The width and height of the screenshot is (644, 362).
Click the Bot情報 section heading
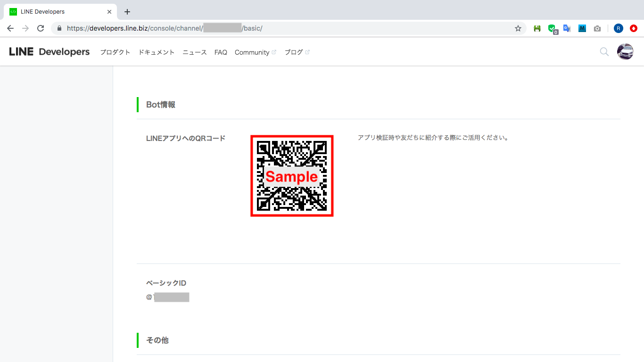click(161, 105)
